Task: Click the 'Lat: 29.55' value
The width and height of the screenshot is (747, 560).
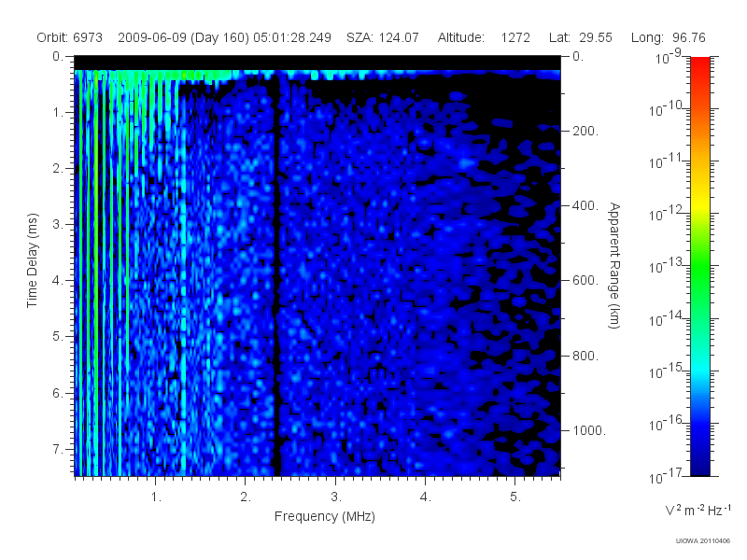Action: coord(580,37)
